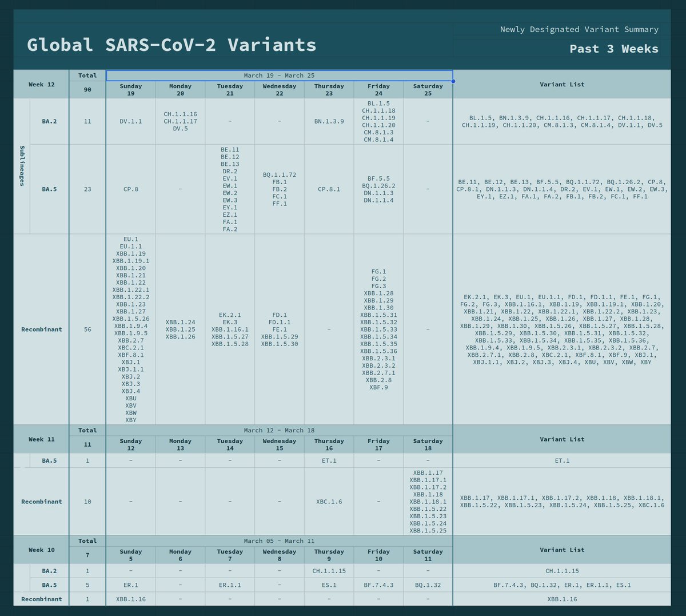Image resolution: width=686 pixels, height=616 pixels.
Task: Select the Week 10 BA.5 Variant List cell
Action: (562, 585)
